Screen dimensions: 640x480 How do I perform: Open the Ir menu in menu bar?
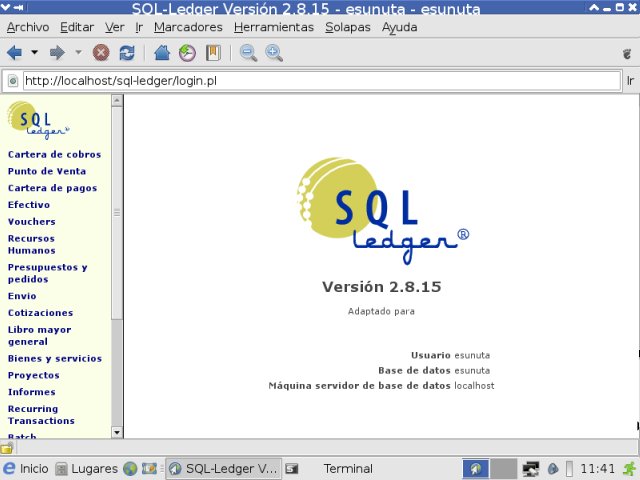tap(139, 27)
